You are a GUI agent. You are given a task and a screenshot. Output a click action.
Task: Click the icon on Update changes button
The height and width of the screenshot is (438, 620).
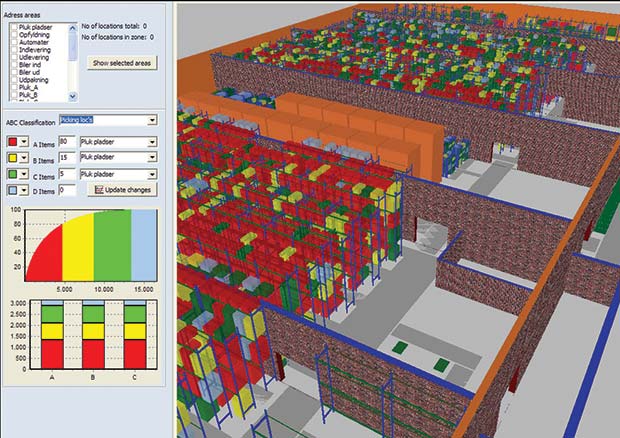pos(99,189)
